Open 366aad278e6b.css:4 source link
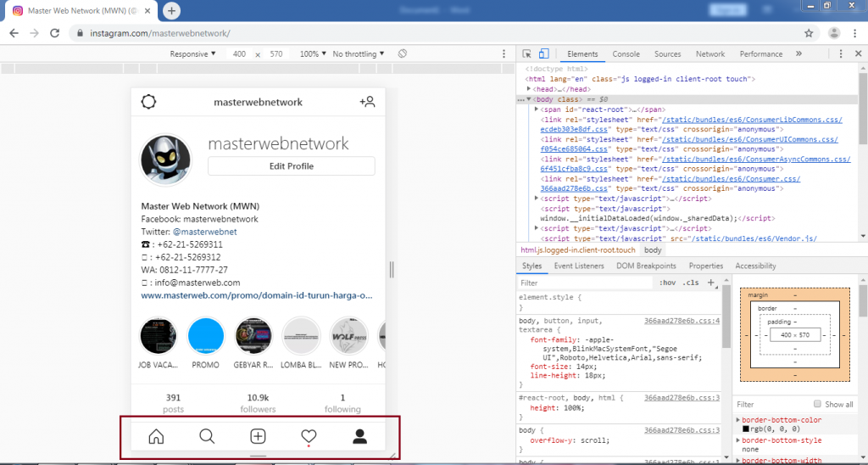The width and height of the screenshot is (868, 465). coord(682,321)
